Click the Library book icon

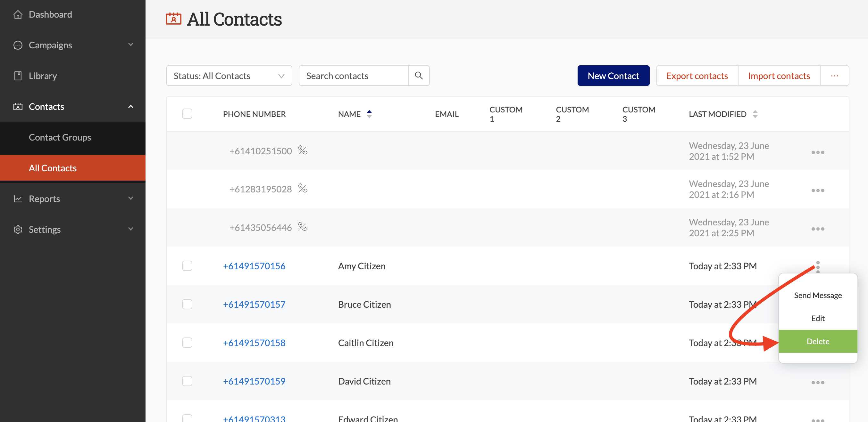(18, 76)
